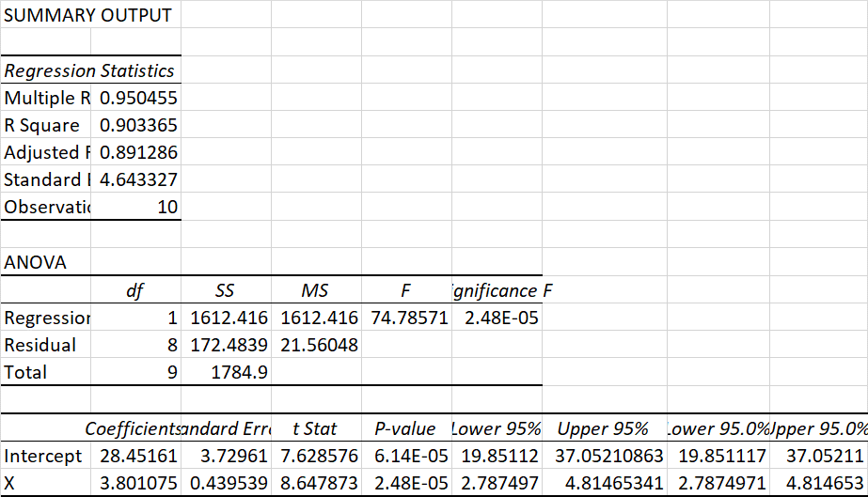Click Intercept t Stat 7.628576

coord(320,456)
